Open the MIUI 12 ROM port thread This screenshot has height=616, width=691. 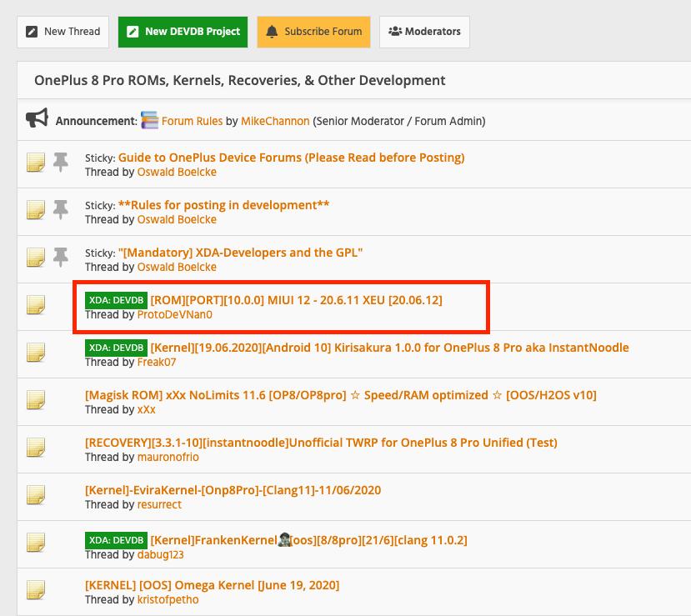coord(296,300)
